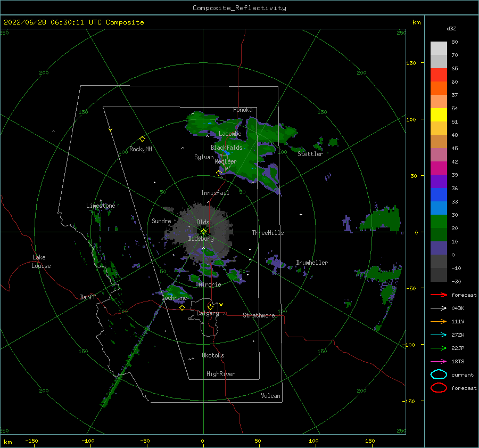This screenshot has height=448, width=479.
Task: Select the magenta 42 dBZ color swatch
Action: click(x=439, y=168)
